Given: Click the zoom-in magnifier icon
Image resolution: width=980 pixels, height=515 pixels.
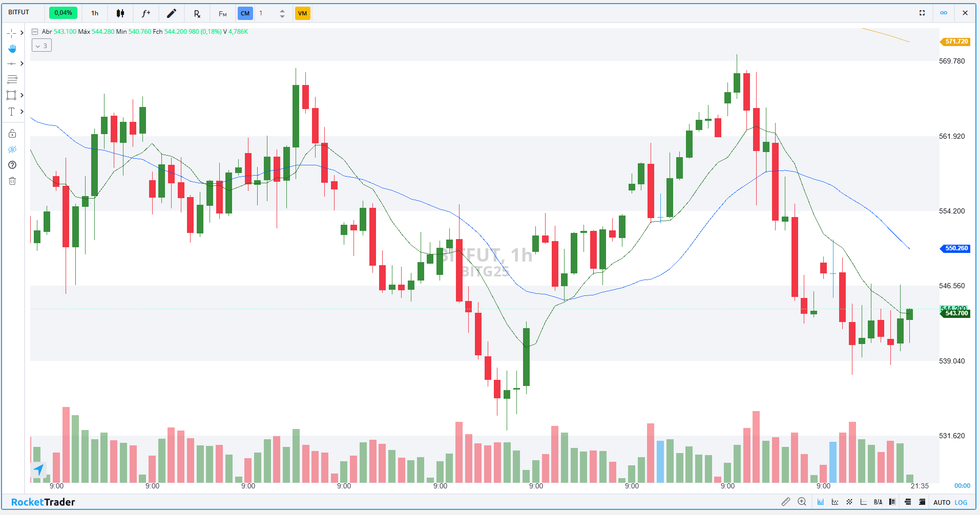Looking at the screenshot, I should pyautogui.click(x=802, y=502).
